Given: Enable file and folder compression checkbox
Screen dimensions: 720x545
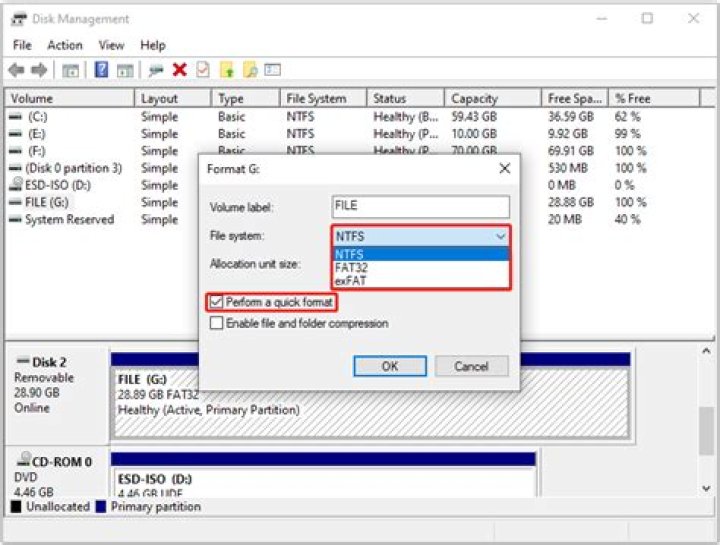Looking at the screenshot, I should pyautogui.click(x=216, y=323).
